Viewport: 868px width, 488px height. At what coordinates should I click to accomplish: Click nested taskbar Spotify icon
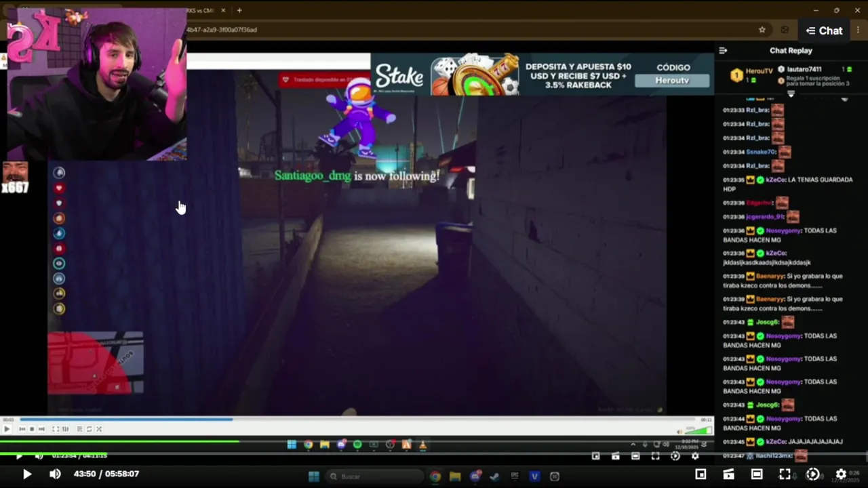[357, 445]
